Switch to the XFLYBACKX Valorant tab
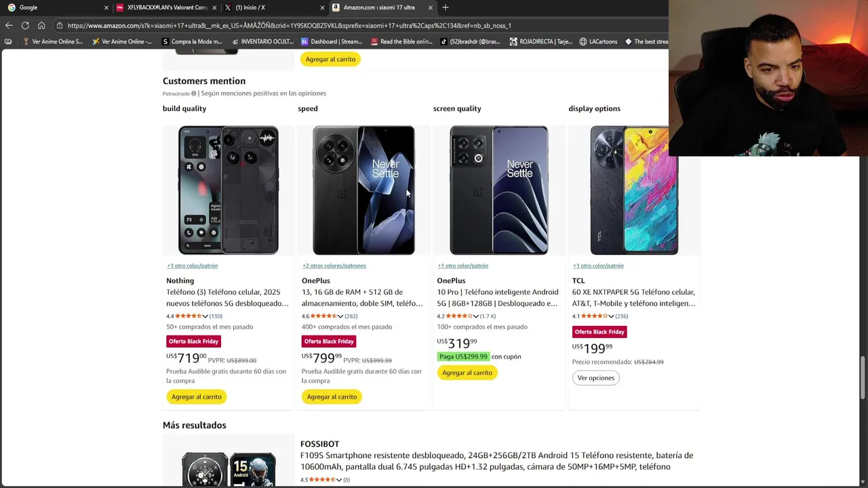The height and width of the screenshot is (488, 868). click(166, 7)
